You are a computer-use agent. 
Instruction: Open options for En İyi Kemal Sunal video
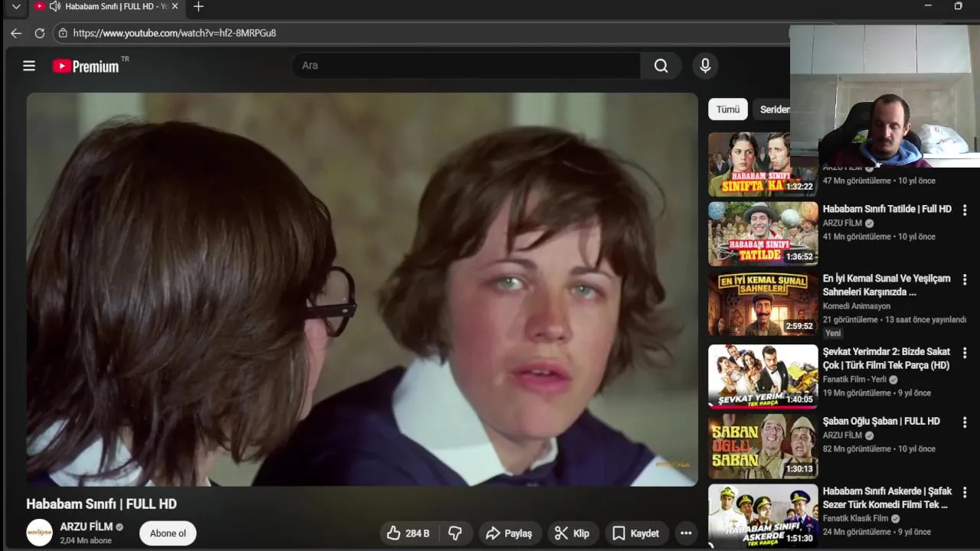(x=965, y=279)
